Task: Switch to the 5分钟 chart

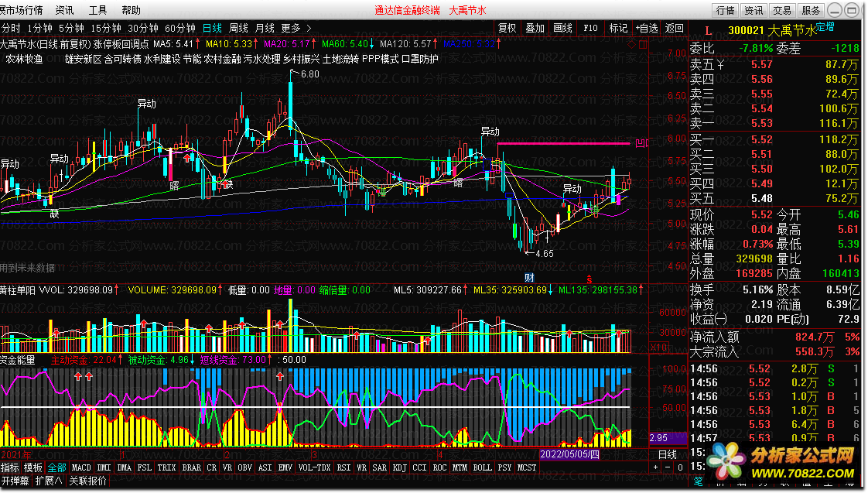Action: tap(71, 28)
